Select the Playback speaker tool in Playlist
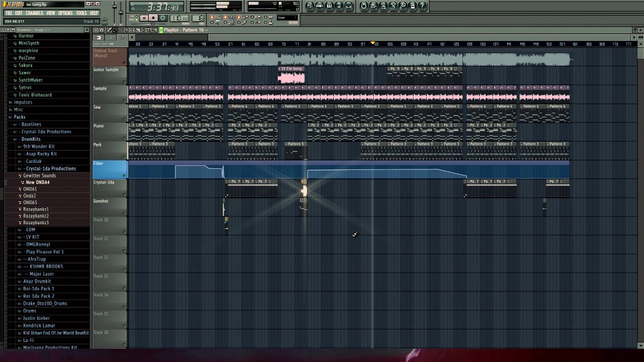Screen dimensions: 644x362 (155, 30)
